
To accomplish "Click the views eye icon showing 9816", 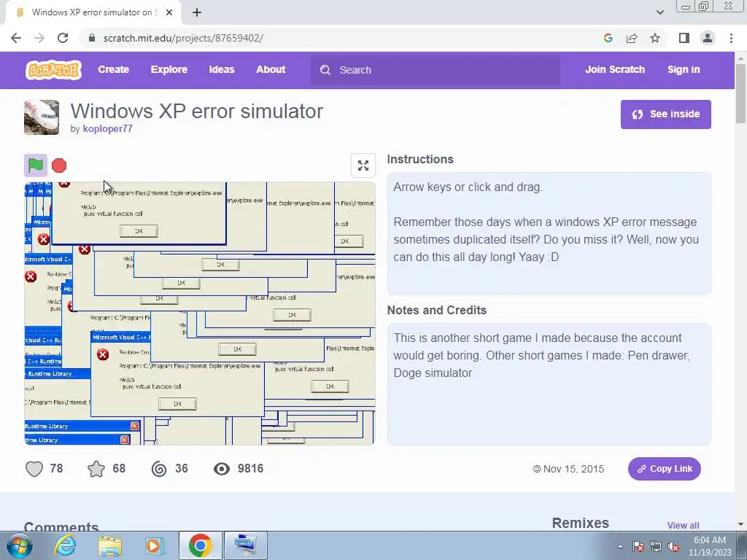I will [x=222, y=469].
